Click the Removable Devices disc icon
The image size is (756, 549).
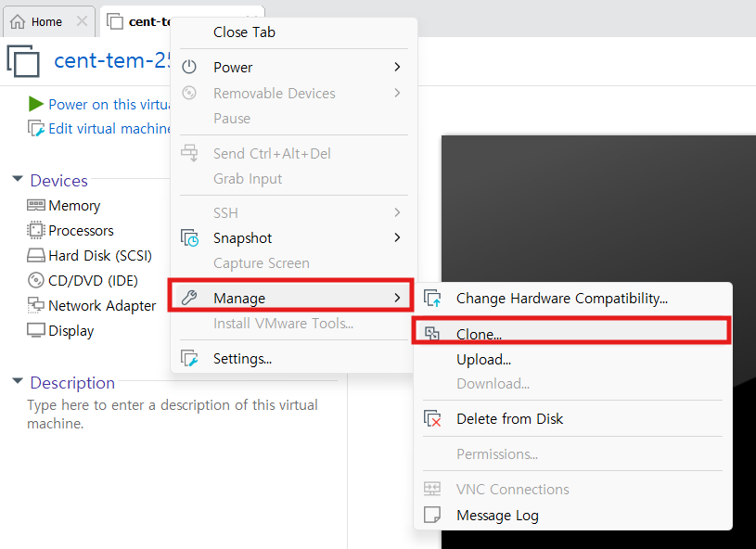pos(189,93)
